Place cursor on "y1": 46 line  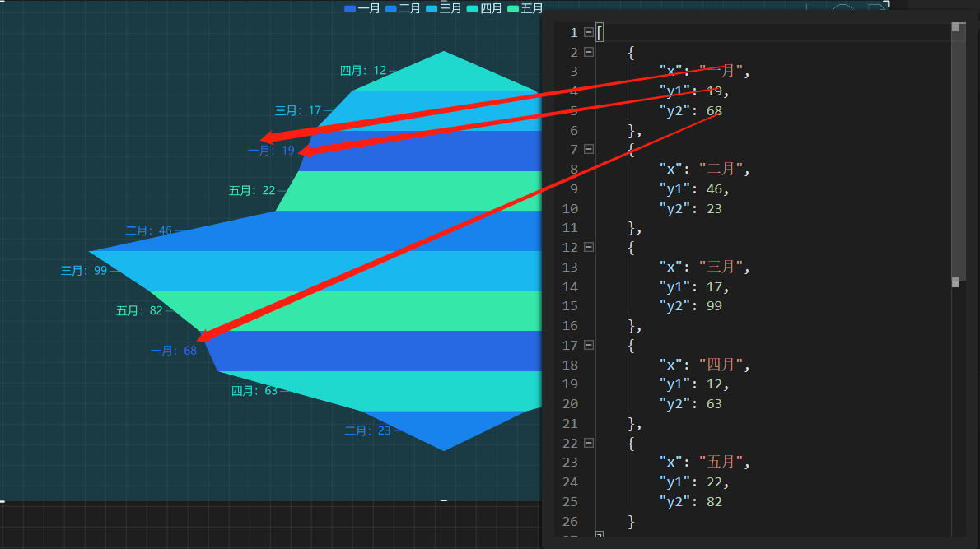coord(694,188)
